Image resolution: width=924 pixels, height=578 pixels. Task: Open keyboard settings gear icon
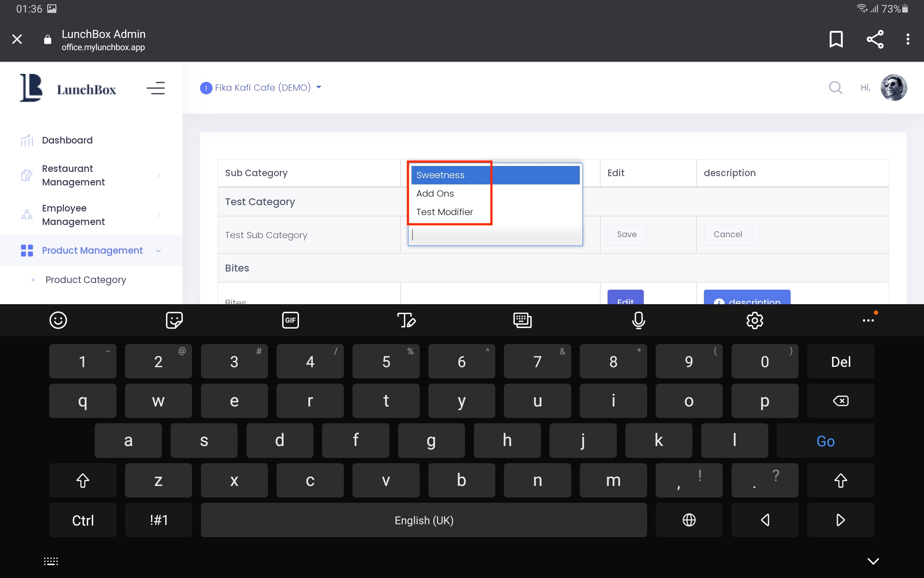coord(755,320)
